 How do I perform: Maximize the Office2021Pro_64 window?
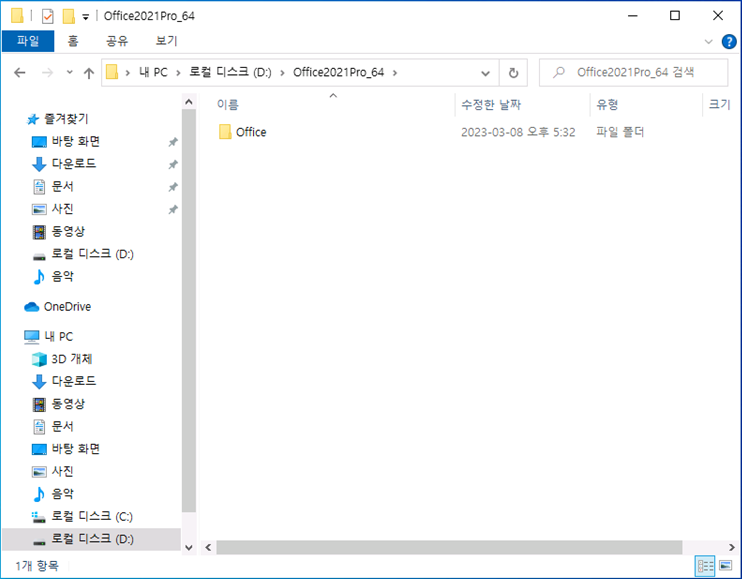tap(675, 16)
